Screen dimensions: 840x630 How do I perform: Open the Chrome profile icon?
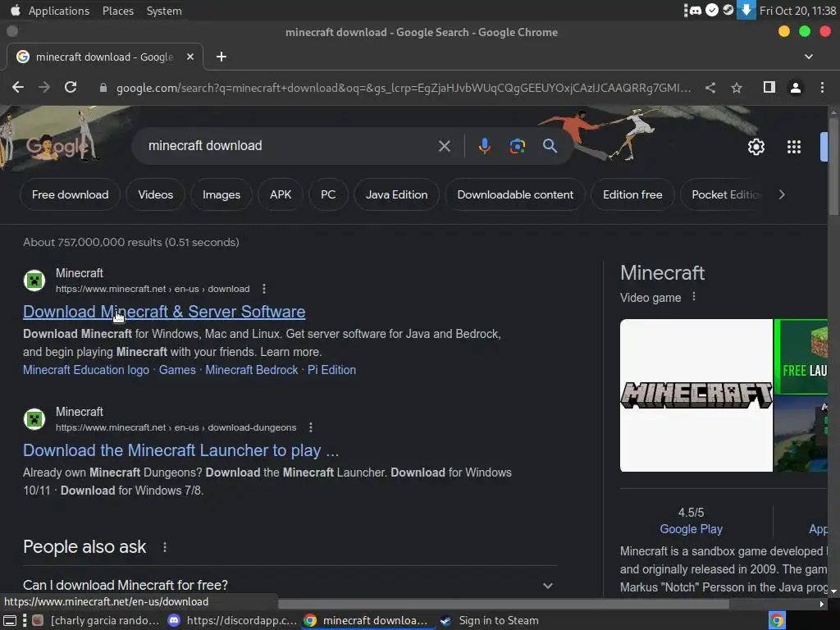[x=796, y=87]
